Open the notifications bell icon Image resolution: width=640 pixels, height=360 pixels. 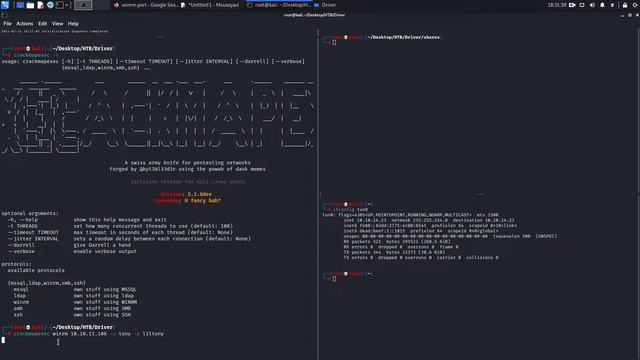[602, 5]
